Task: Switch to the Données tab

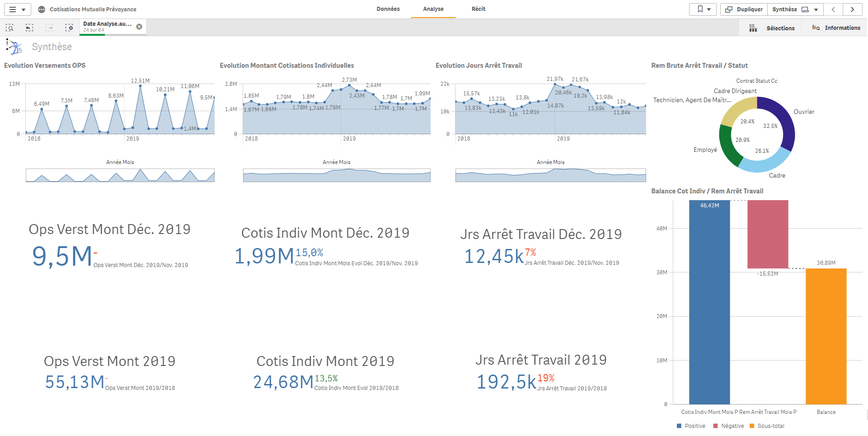Action: [388, 9]
